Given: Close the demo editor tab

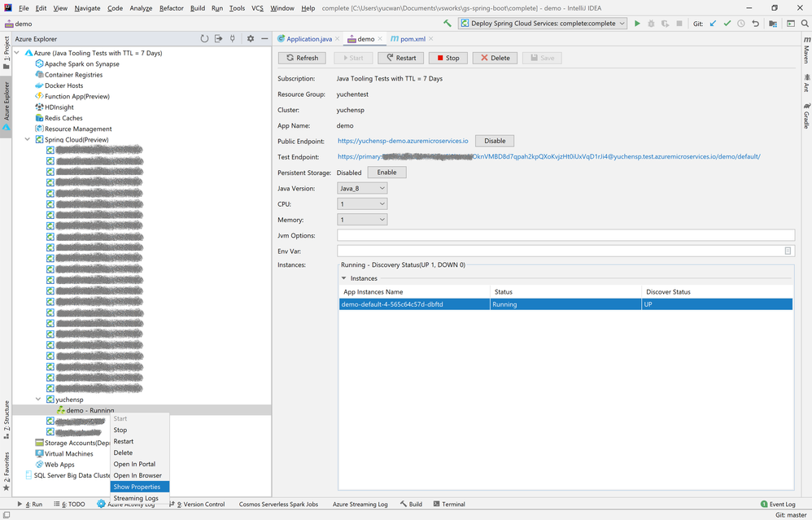Looking at the screenshot, I should coord(380,39).
